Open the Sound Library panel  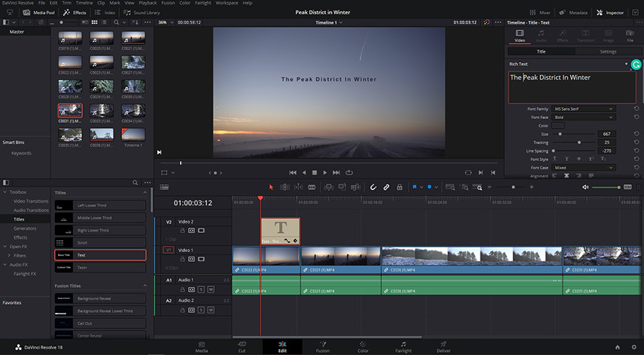click(x=141, y=13)
